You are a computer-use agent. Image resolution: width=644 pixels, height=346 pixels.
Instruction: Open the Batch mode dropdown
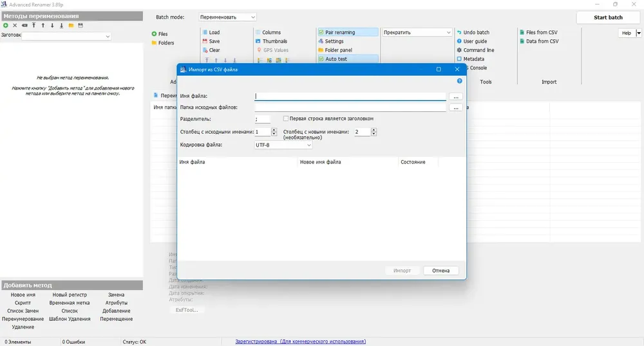point(227,17)
